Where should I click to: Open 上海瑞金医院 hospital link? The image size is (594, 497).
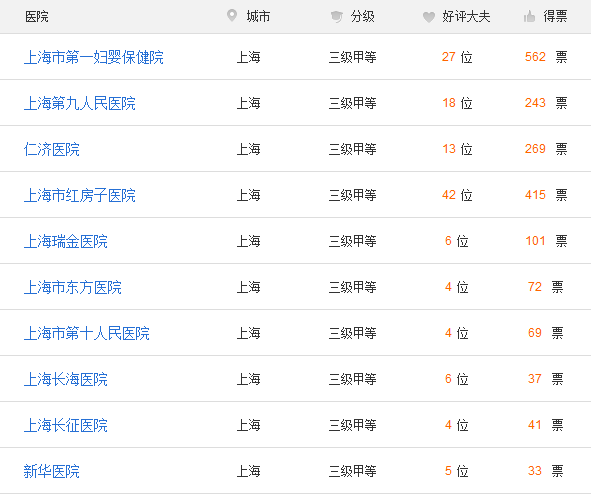point(66,241)
